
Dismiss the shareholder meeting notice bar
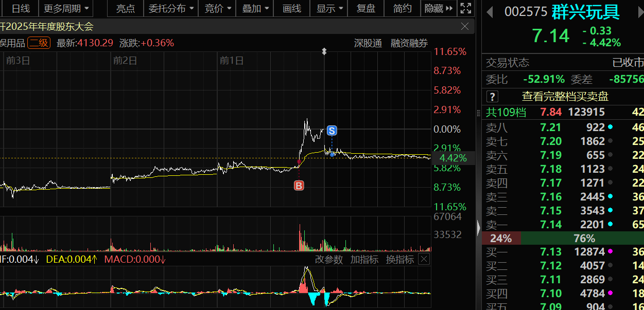(x=465, y=26)
